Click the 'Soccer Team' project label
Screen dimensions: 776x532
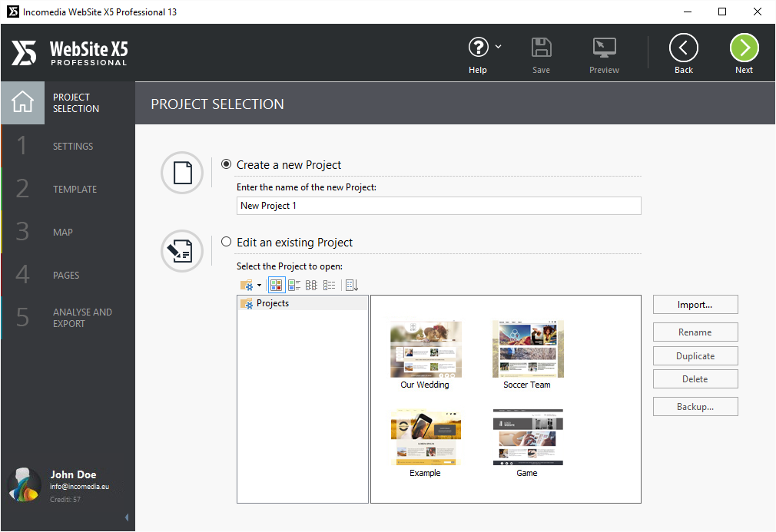coord(527,385)
